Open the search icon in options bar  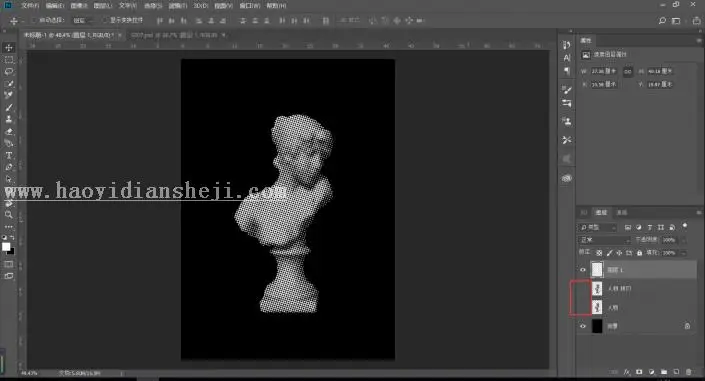click(x=662, y=21)
